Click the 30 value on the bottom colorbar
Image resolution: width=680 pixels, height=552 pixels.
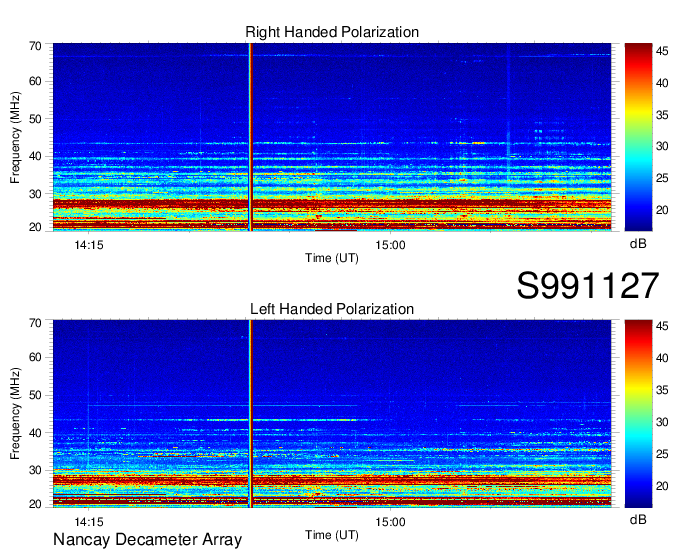point(662,422)
